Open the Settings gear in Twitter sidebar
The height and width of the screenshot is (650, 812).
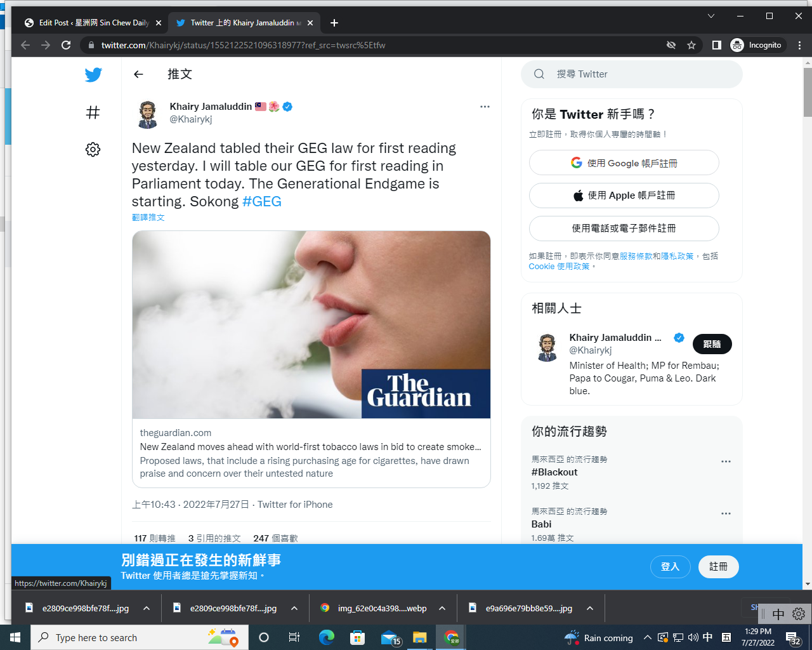click(x=93, y=150)
